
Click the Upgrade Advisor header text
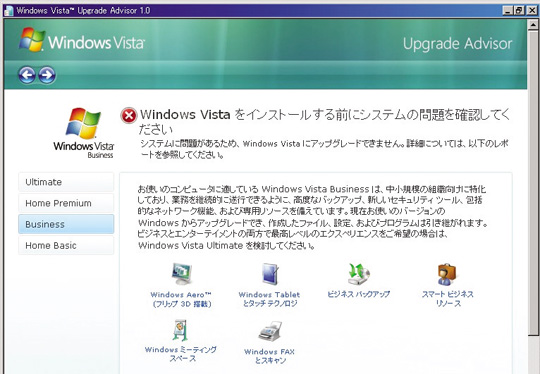click(457, 44)
